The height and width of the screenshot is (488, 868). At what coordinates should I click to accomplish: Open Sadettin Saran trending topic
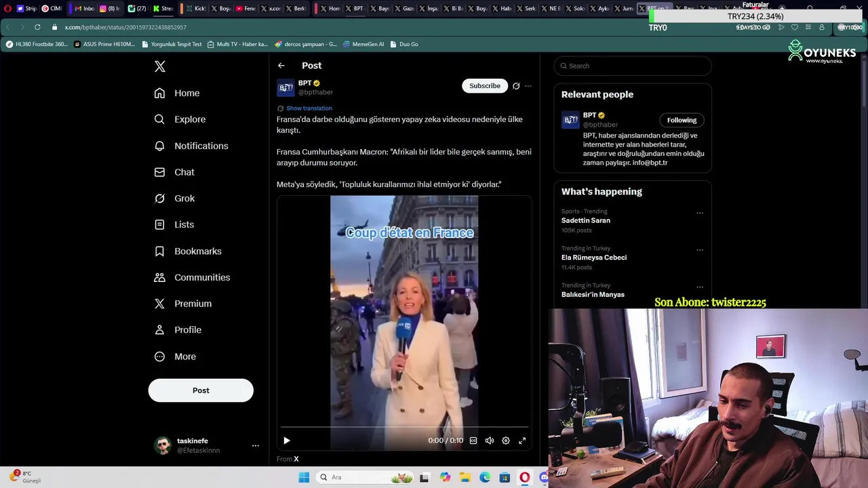[586, 220]
